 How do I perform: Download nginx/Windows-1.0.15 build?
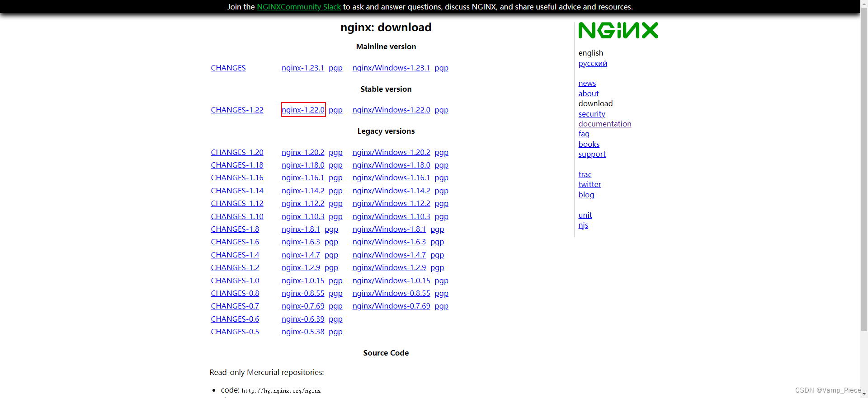[x=392, y=281]
